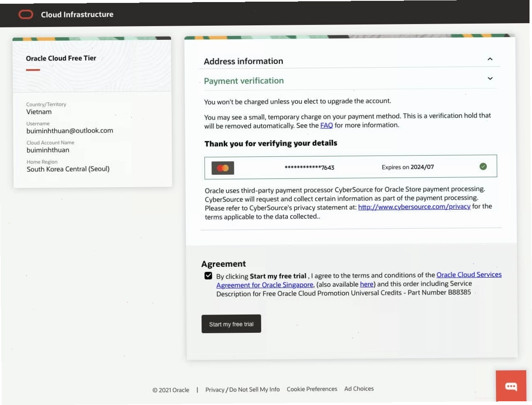Select the verified card ending 7643 row
Viewport: 532px width, 405px height.
pyautogui.click(x=351, y=167)
